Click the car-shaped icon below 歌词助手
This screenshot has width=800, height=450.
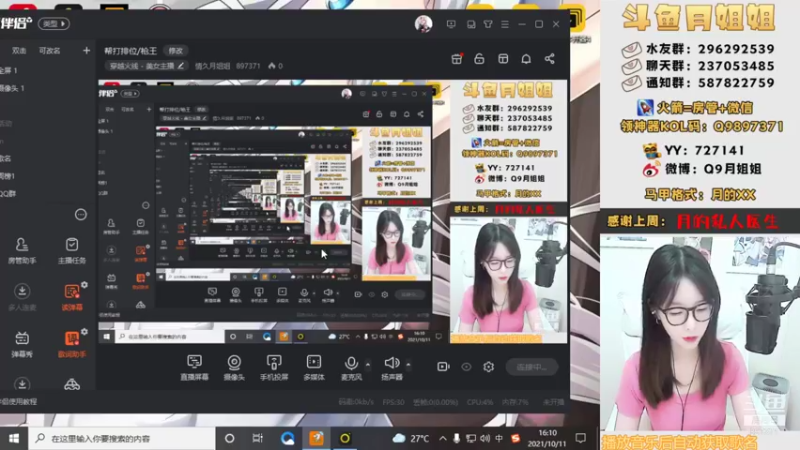click(71, 384)
